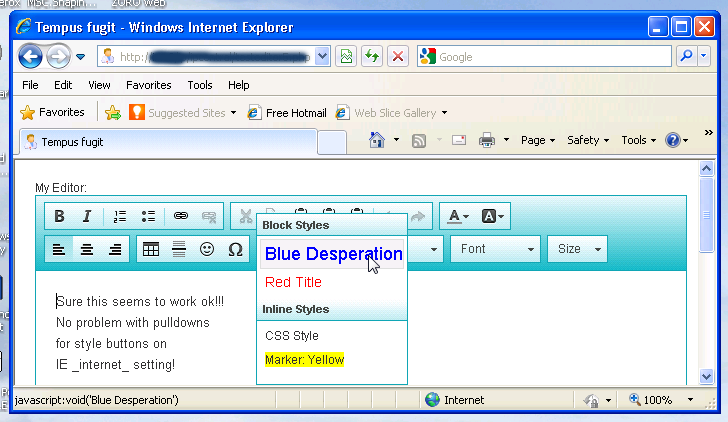The height and width of the screenshot is (422, 728).
Task: Open the Tools menu in menu bar
Action: 200,85
